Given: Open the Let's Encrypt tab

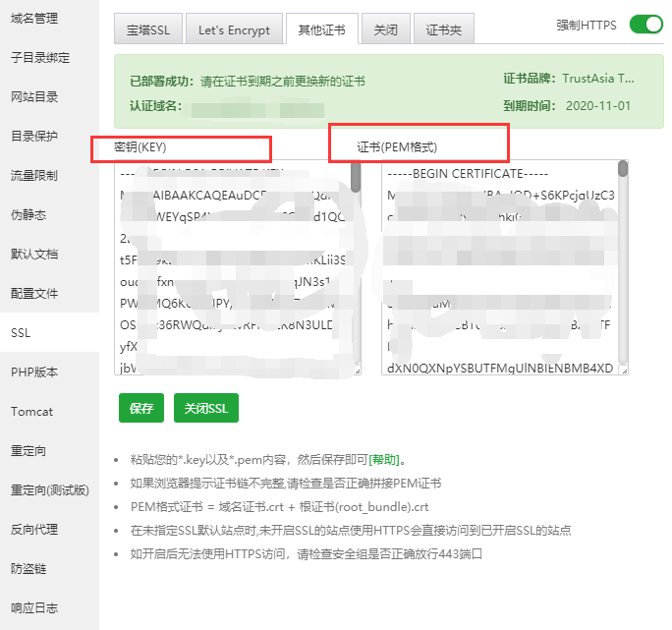Looking at the screenshot, I should coord(234,30).
